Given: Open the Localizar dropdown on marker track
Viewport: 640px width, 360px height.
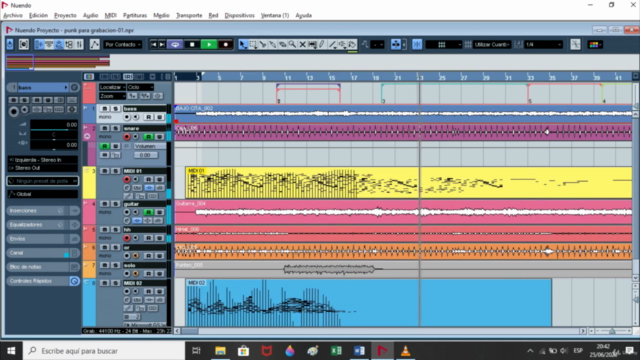Looking at the screenshot, I should coord(112,87).
